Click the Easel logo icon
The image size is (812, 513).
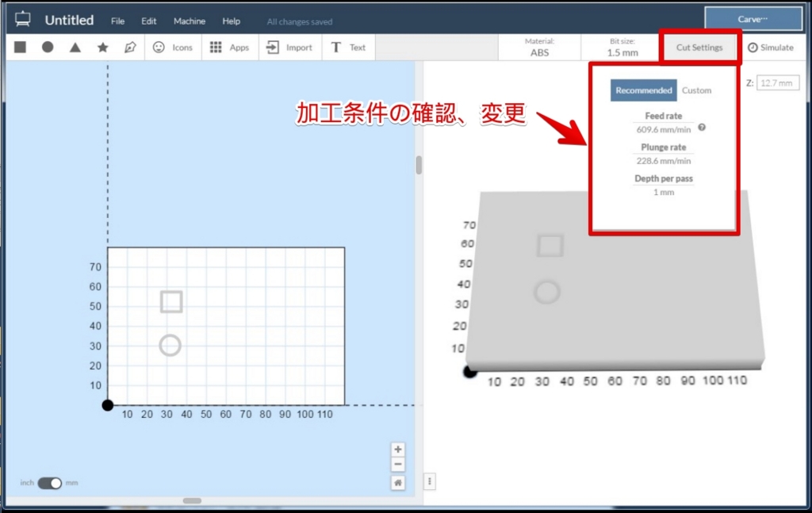pyautogui.click(x=22, y=20)
